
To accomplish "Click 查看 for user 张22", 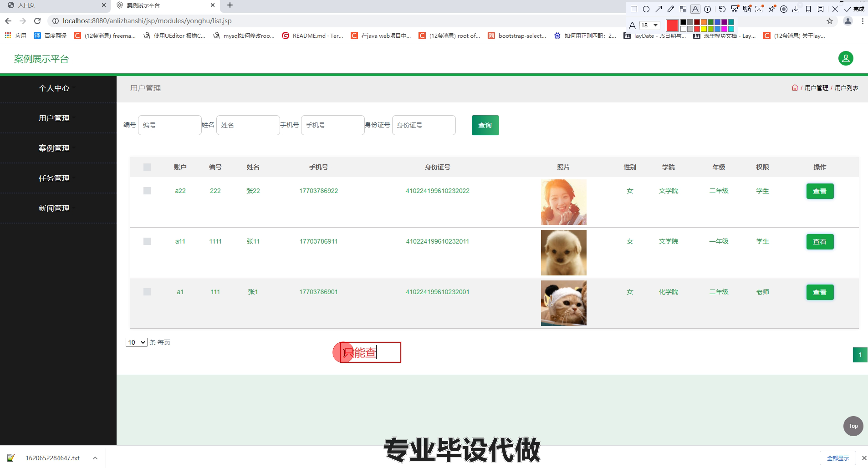I will (x=820, y=191).
